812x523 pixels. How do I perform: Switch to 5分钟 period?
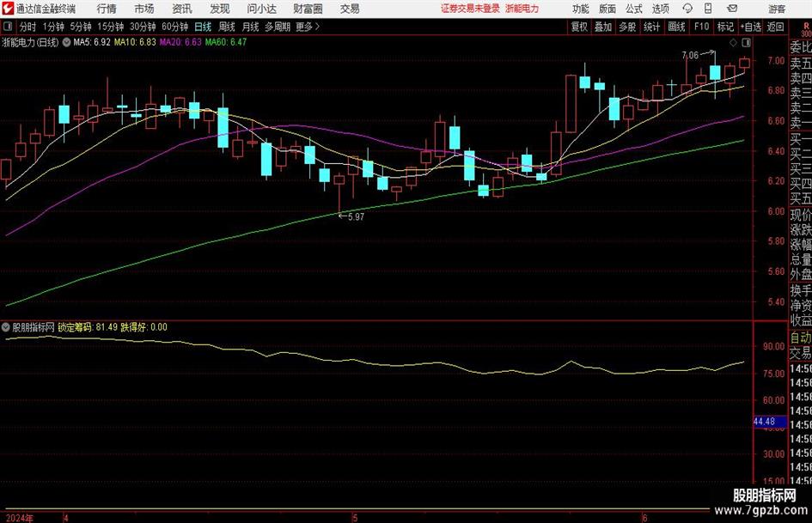coord(80,27)
